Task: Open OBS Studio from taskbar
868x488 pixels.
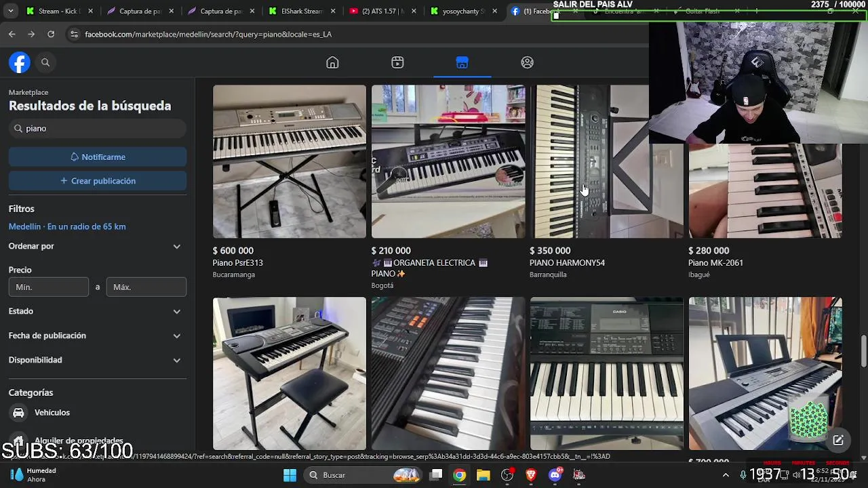Action: tap(507, 475)
